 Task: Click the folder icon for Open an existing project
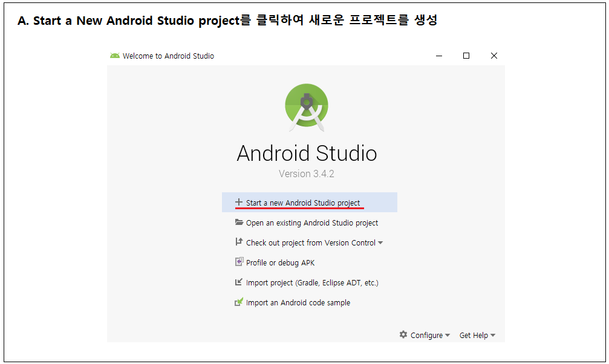pos(239,222)
